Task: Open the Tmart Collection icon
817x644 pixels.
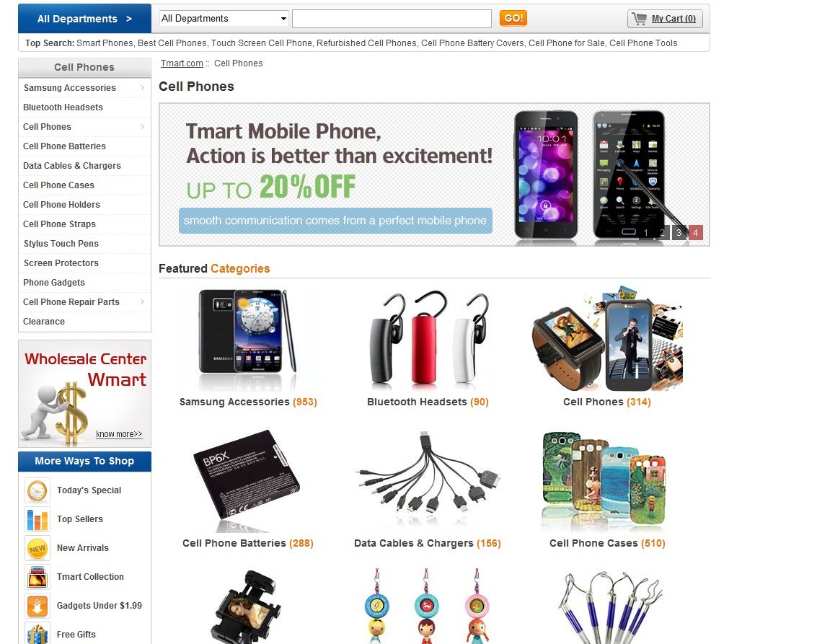Action: point(37,578)
